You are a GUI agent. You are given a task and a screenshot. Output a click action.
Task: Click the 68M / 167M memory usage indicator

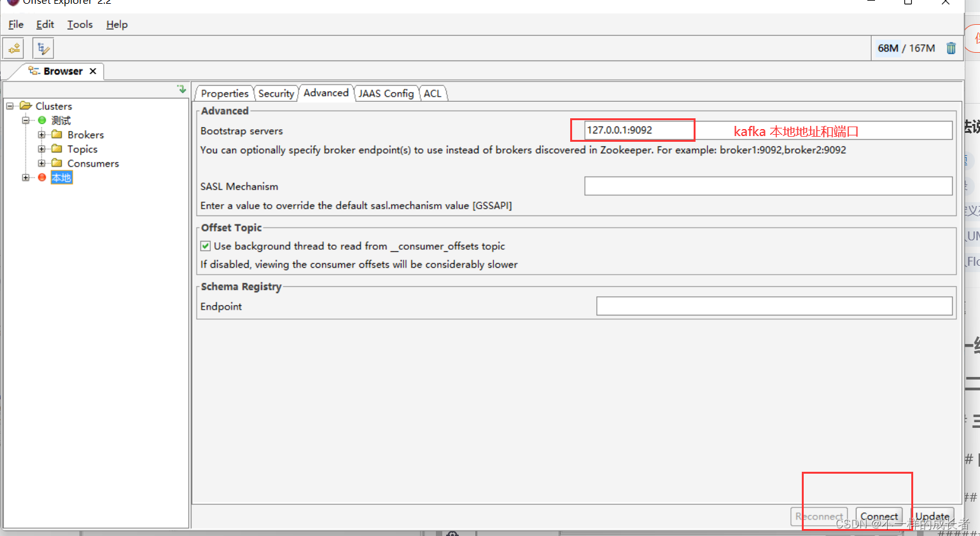click(x=906, y=48)
